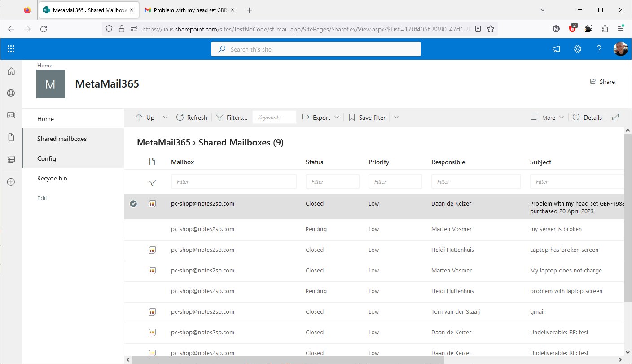632x364 pixels.
Task: Click the Priority filter field
Action: pos(395,181)
